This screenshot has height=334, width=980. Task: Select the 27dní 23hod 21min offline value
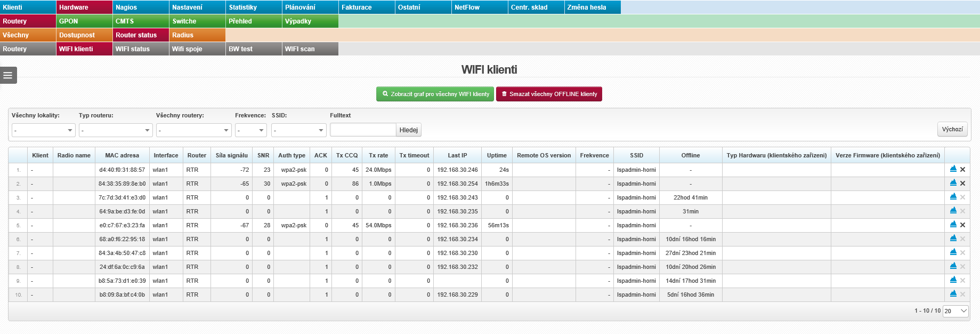click(691, 253)
